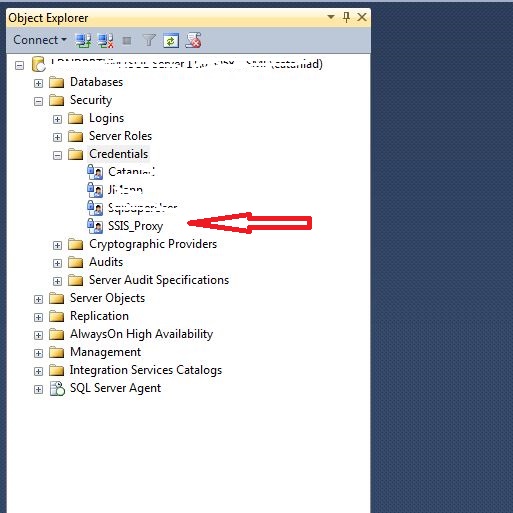
Task: Click the Refresh toolbar icon
Action: tap(171, 41)
